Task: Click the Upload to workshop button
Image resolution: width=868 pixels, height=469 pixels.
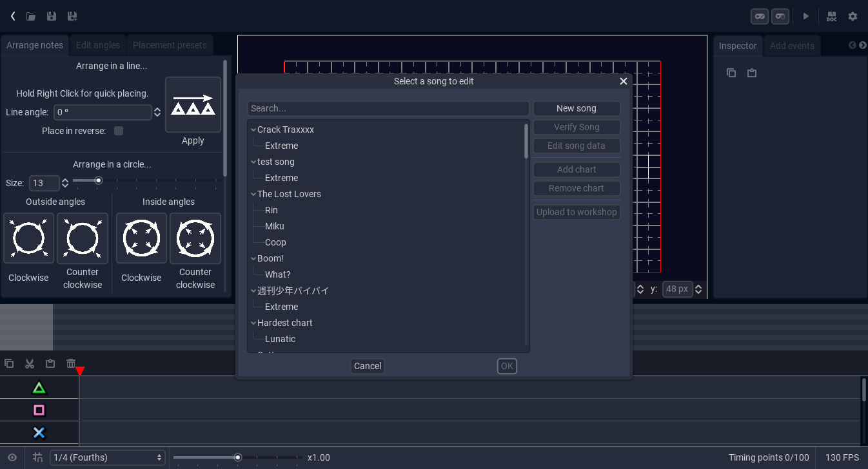Action: click(x=577, y=212)
